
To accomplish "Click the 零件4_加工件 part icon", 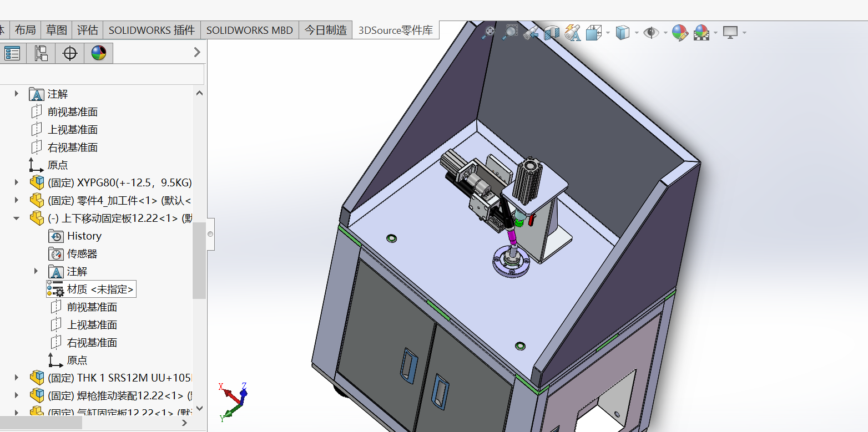I will [x=37, y=200].
